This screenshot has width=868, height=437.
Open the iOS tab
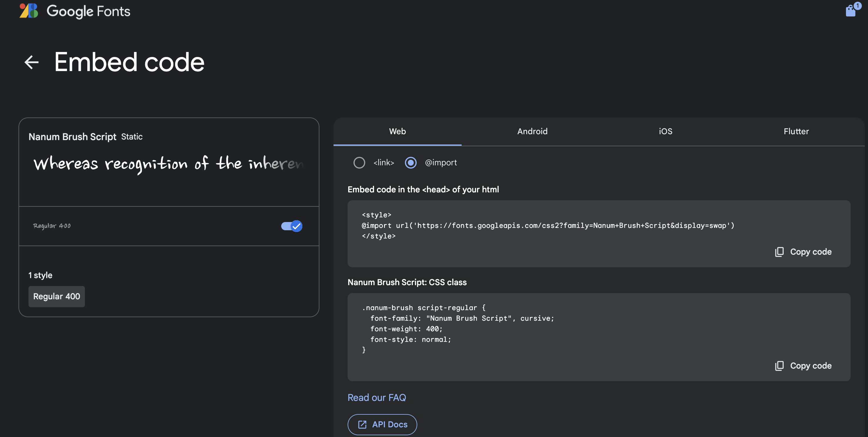click(666, 131)
